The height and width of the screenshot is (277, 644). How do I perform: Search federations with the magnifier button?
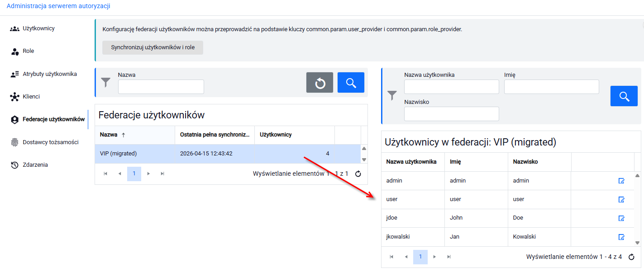coord(351,83)
